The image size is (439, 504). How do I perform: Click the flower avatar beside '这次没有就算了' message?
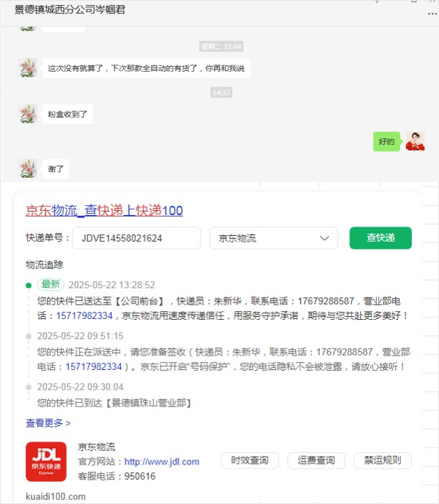coord(28,68)
